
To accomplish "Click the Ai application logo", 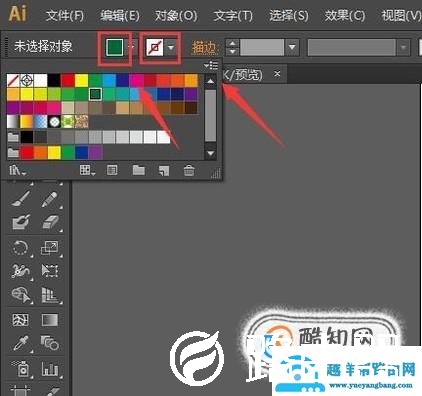I will (17, 14).
